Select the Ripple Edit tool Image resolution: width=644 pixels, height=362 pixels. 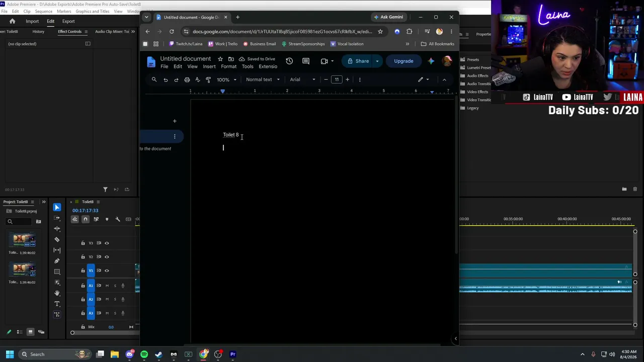pyautogui.click(x=57, y=229)
